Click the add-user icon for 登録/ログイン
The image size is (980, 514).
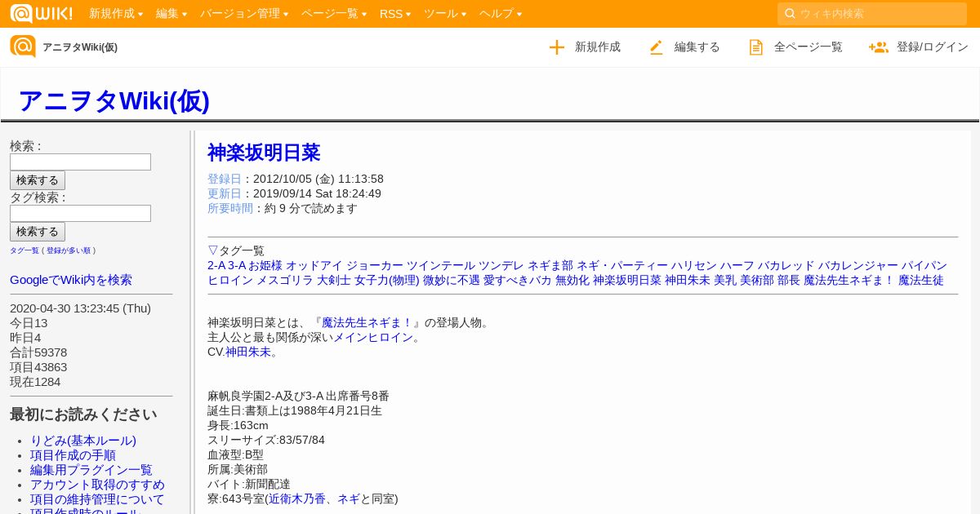click(x=879, y=47)
